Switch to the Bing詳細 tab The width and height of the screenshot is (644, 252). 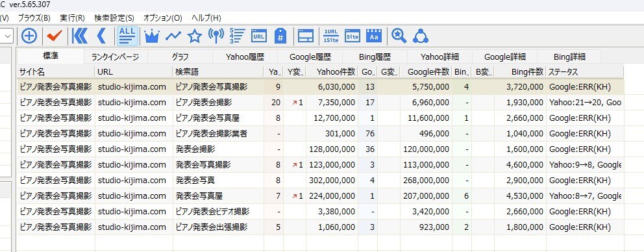pos(569,57)
